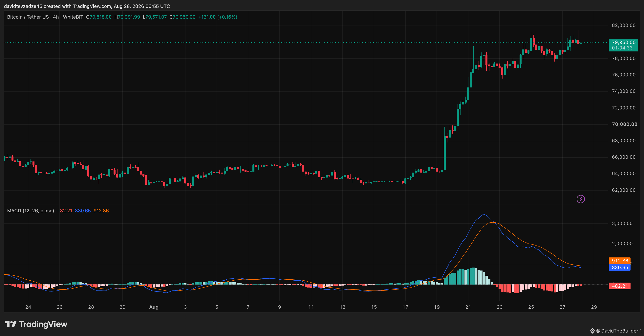Click the date label 24 on time axis
The width and height of the screenshot is (644, 336).
[28, 307]
